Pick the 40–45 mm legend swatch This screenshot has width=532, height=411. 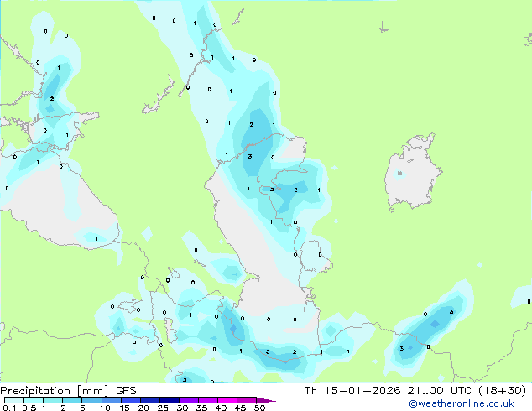click(227, 400)
